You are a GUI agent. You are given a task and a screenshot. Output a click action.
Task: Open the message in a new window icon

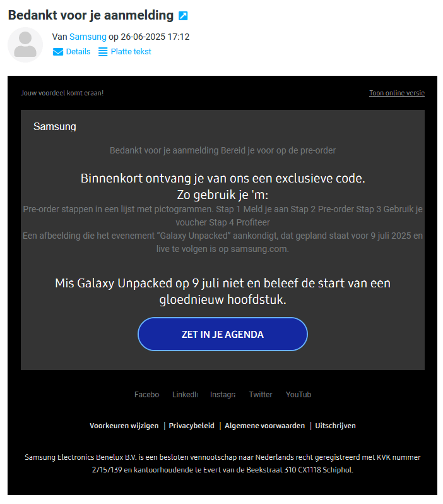pos(183,16)
